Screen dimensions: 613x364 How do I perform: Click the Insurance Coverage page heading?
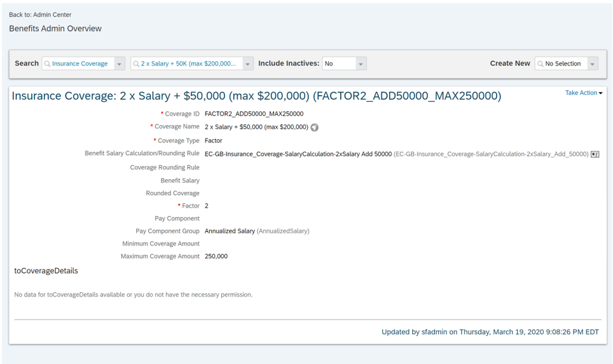click(x=256, y=96)
